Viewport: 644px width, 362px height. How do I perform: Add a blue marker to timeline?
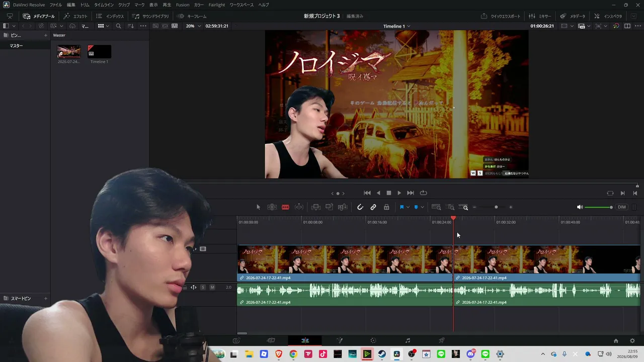[416, 207]
